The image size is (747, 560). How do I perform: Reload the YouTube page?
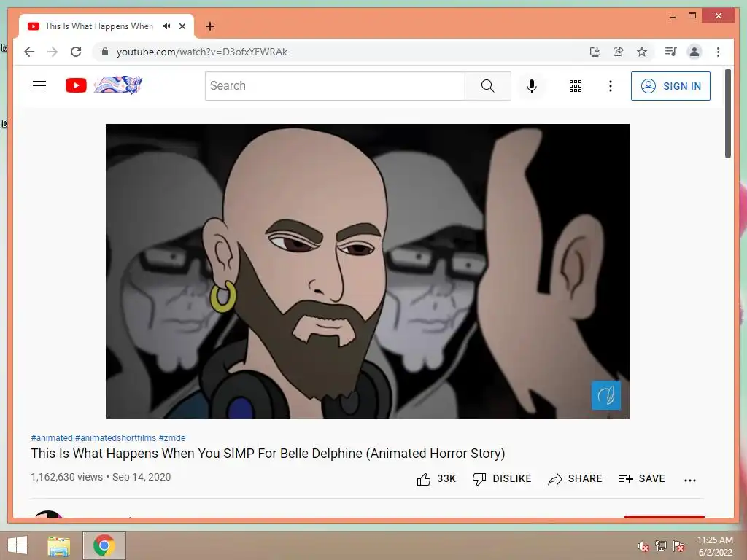76,52
